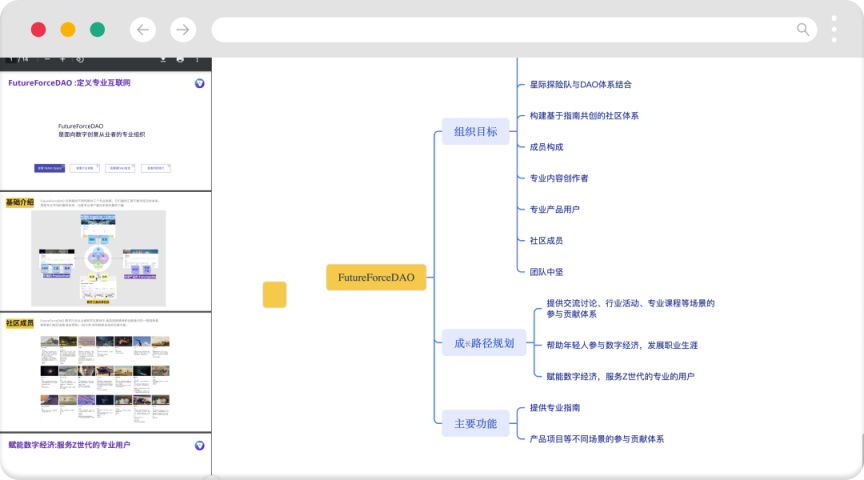Select the FutureForceDAO central mind map node

(x=376, y=277)
